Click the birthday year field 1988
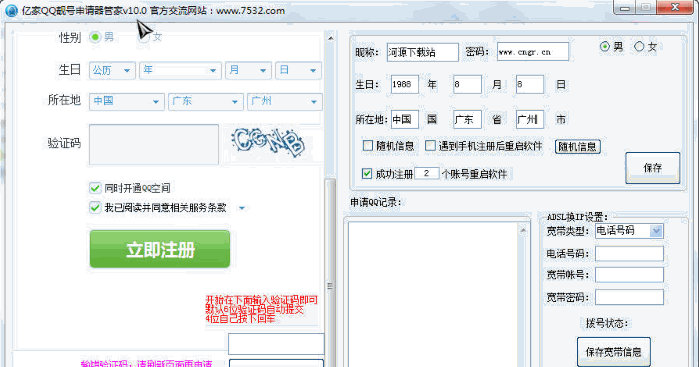 (405, 84)
